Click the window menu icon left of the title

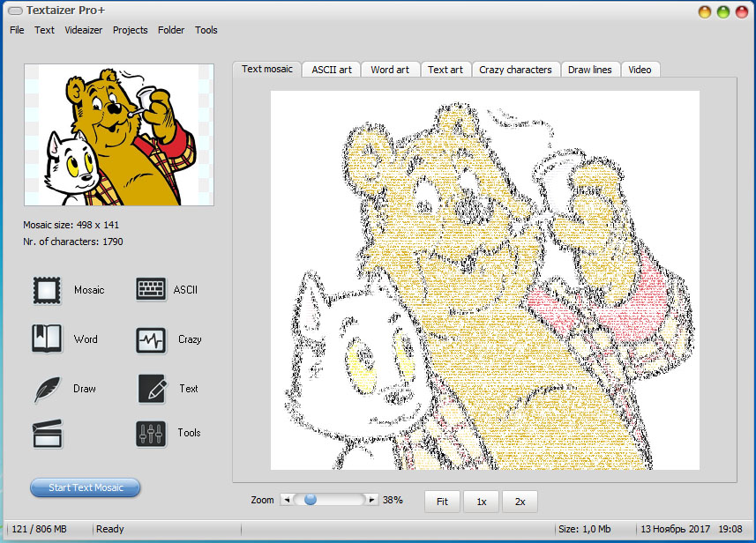15,11
